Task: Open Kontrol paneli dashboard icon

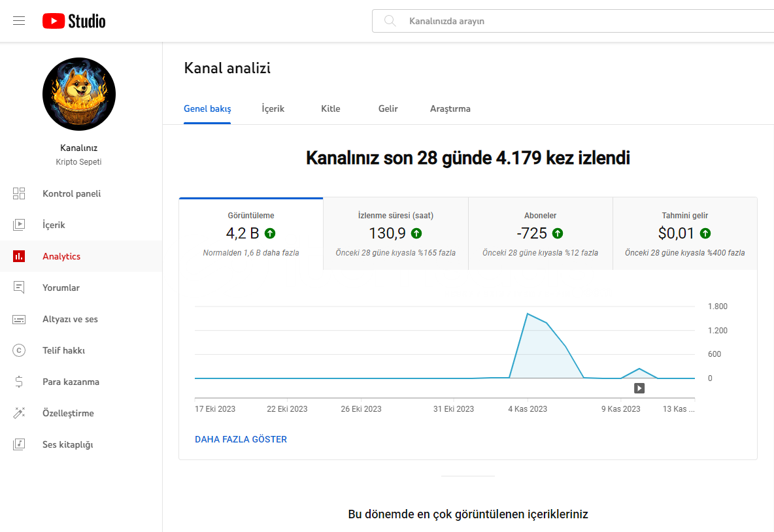Action: [19, 193]
